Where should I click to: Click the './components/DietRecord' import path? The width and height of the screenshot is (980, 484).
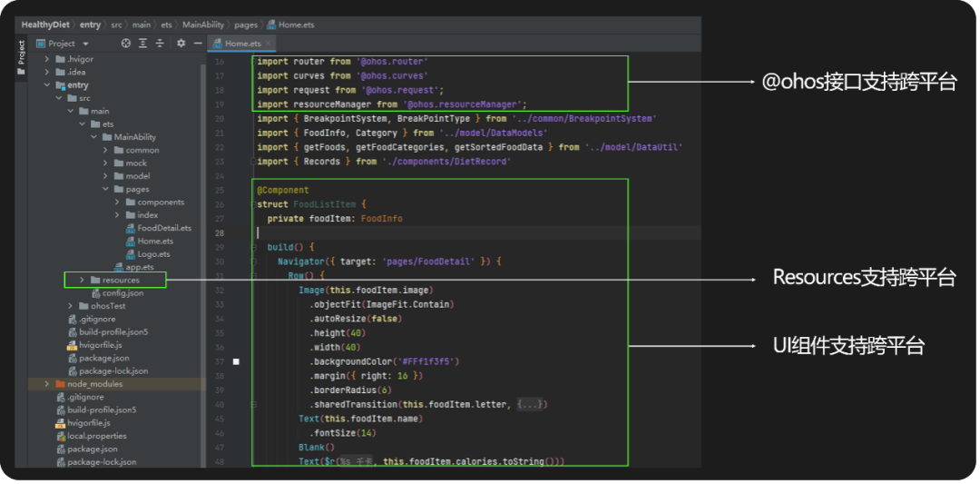(446, 162)
